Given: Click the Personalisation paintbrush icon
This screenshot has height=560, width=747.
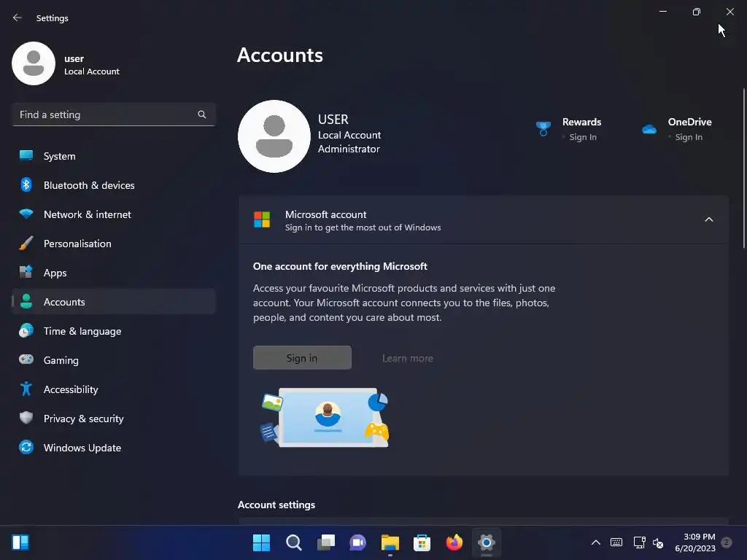Looking at the screenshot, I should pyautogui.click(x=26, y=243).
